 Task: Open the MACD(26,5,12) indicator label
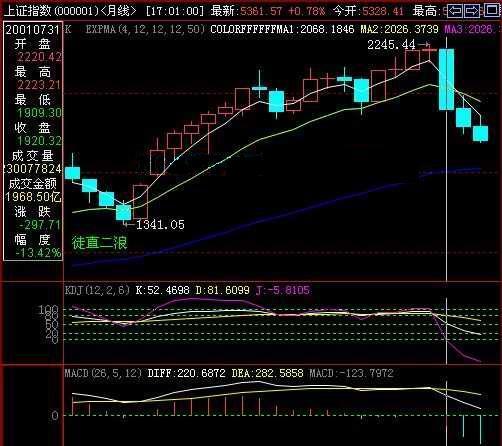[x=103, y=373]
